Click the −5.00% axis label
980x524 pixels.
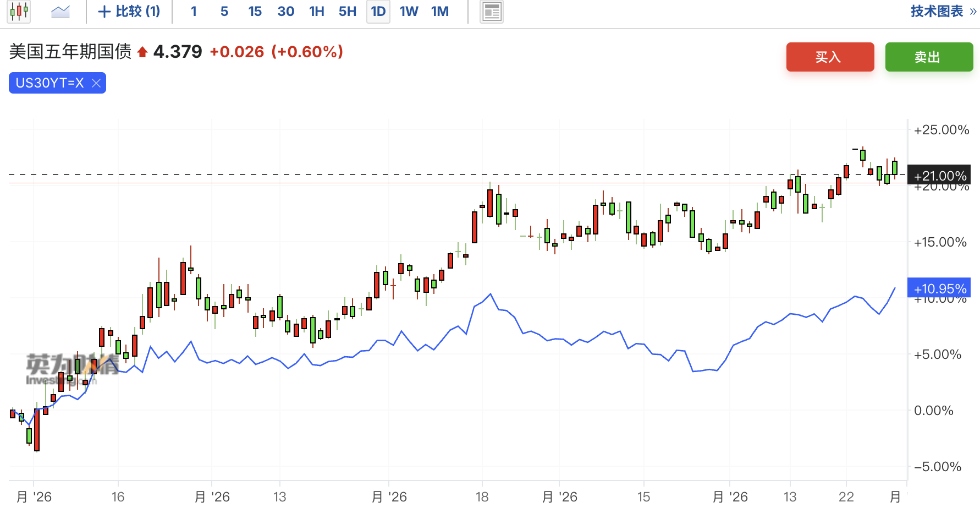(938, 467)
